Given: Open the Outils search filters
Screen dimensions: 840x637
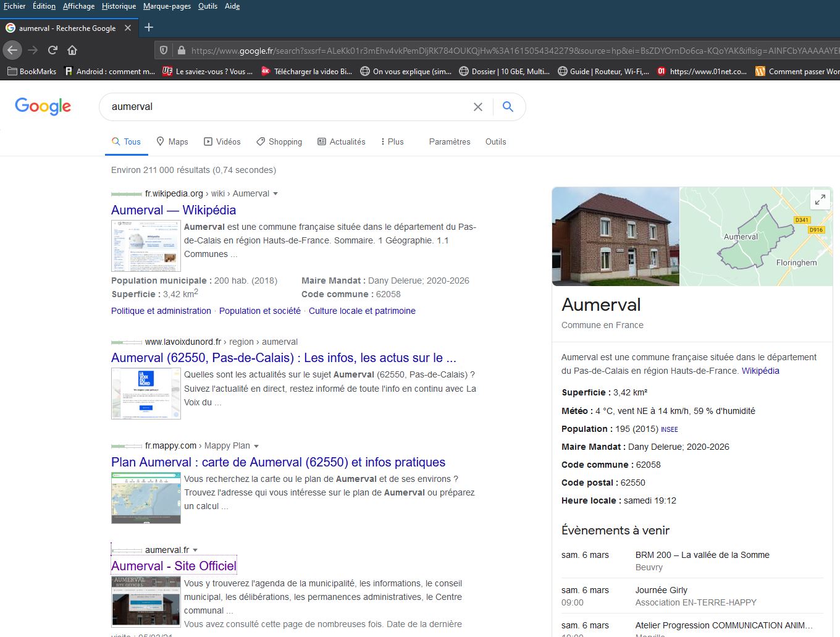Looking at the screenshot, I should point(496,141).
